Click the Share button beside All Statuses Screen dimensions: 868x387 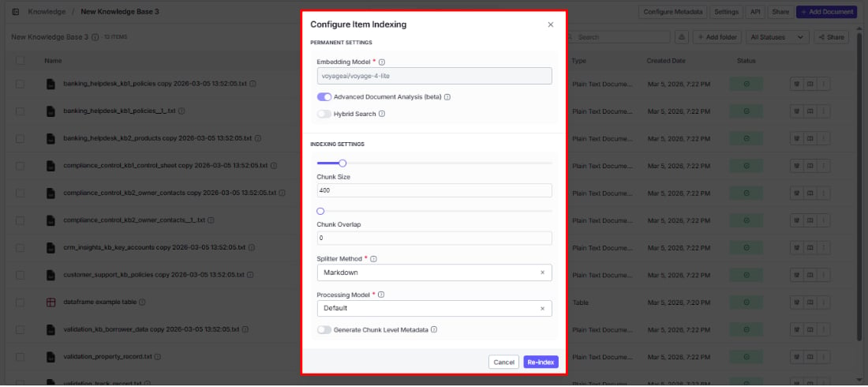[832, 37]
